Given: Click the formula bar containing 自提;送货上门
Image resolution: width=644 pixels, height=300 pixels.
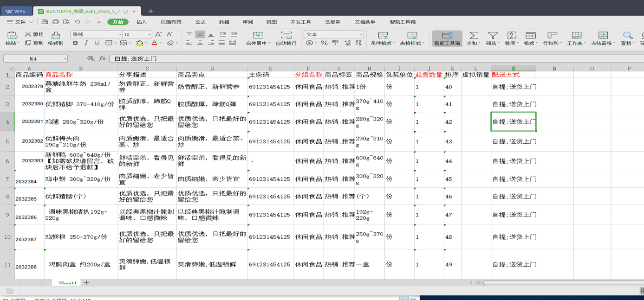Looking at the screenshot, I should coord(377,59).
